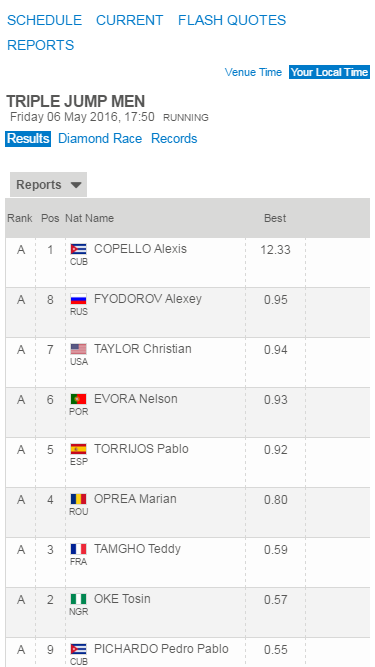This screenshot has width=375, height=667.
Task: Select the active Results tab
Action: tap(28, 139)
